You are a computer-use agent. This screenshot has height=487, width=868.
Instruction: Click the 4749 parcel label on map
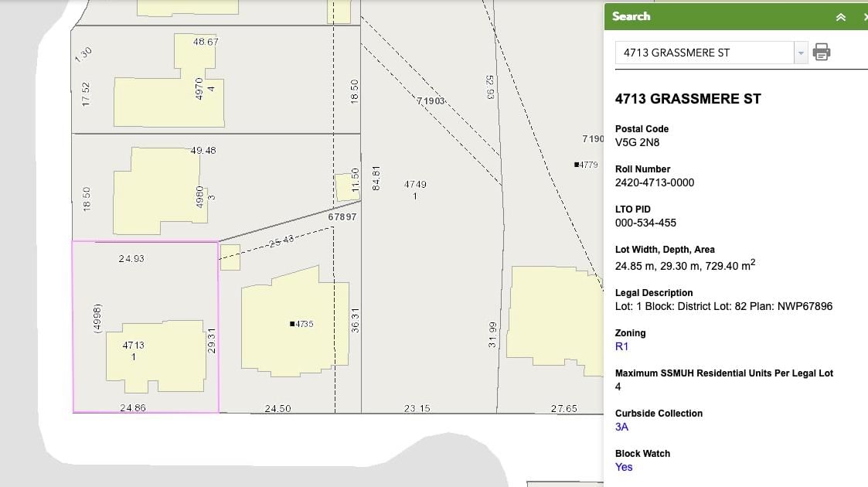(415, 184)
